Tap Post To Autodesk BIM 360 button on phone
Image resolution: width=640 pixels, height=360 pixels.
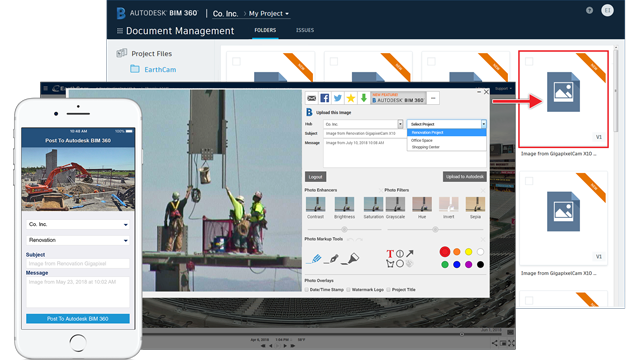click(x=78, y=319)
